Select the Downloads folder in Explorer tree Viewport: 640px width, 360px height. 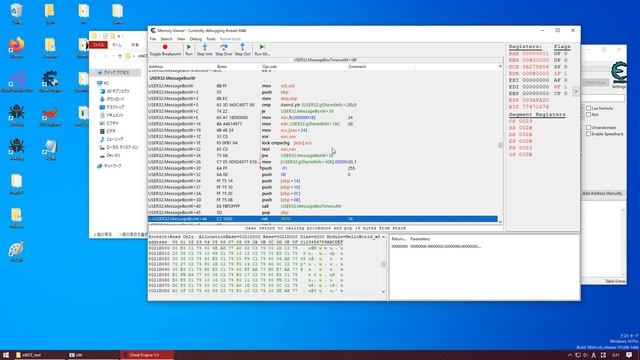coord(115,99)
